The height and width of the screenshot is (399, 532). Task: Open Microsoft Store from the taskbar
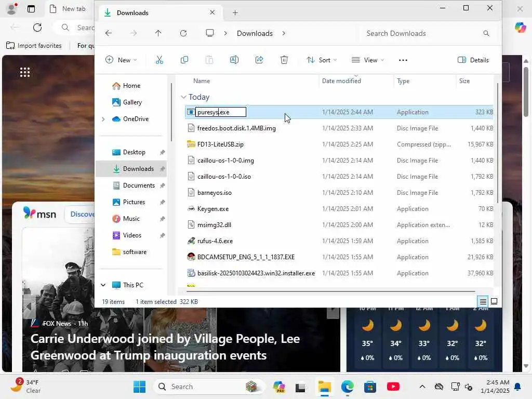(370, 387)
